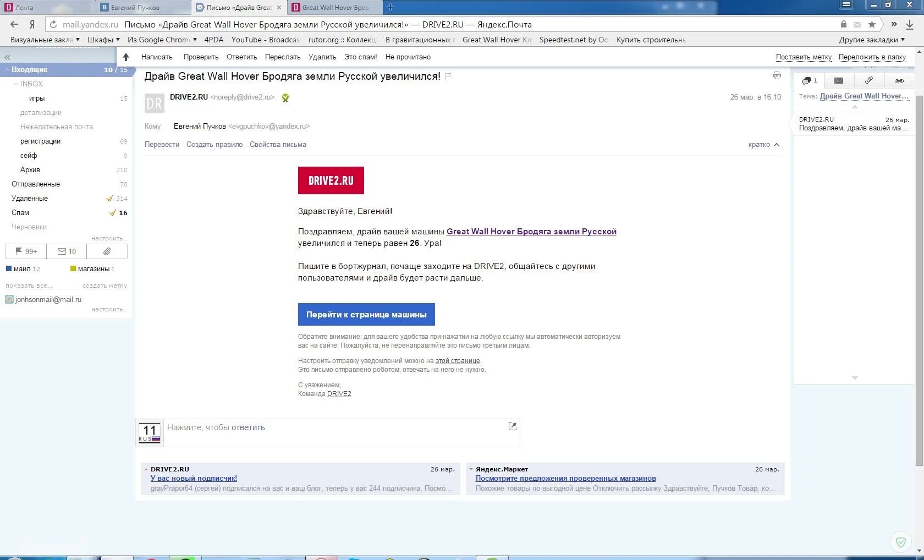This screenshot has height=560, width=924.
Task: Open У вас новый подписчик! message
Action: [x=194, y=478]
